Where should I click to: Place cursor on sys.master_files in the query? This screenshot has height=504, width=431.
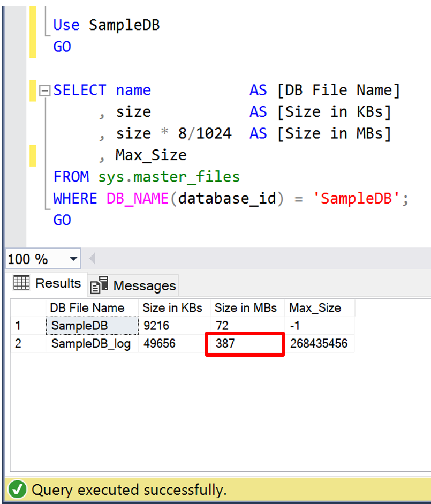pos(169,177)
